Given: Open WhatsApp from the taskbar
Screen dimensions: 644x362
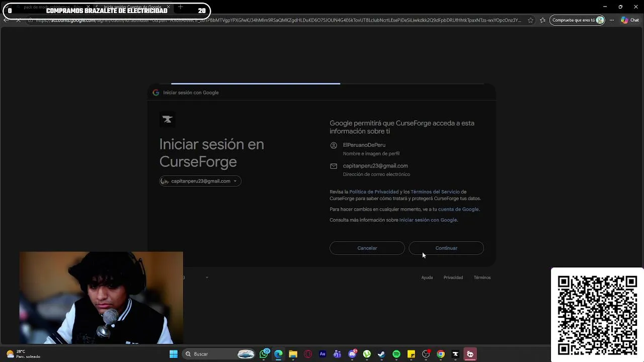Looking at the screenshot, I should [264, 354].
